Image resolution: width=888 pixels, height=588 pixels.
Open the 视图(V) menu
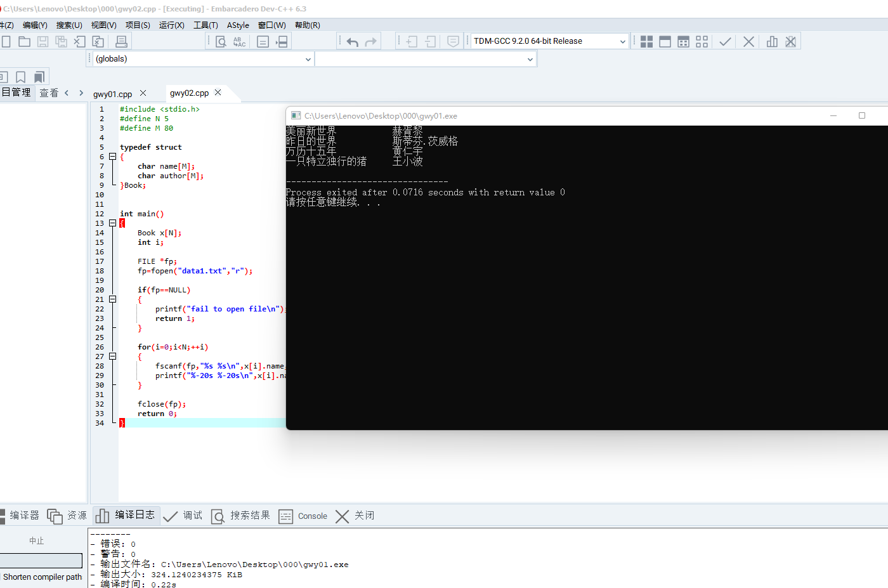click(x=103, y=25)
